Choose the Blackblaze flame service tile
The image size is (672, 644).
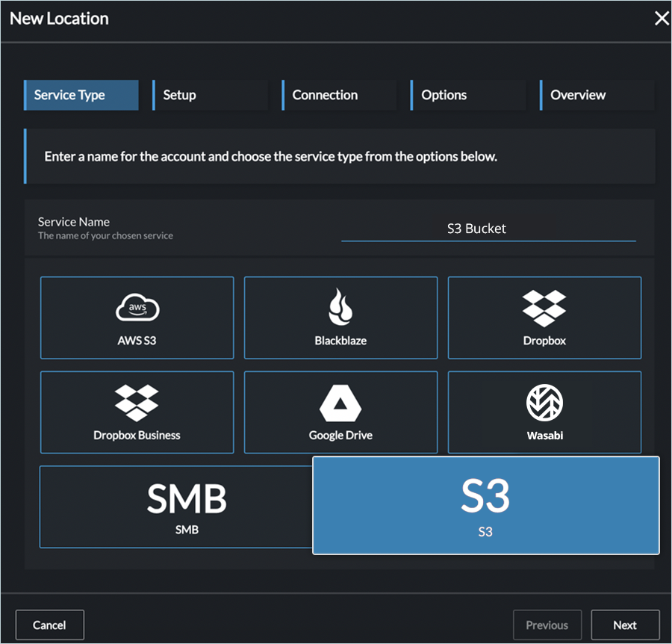(x=340, y=318)
